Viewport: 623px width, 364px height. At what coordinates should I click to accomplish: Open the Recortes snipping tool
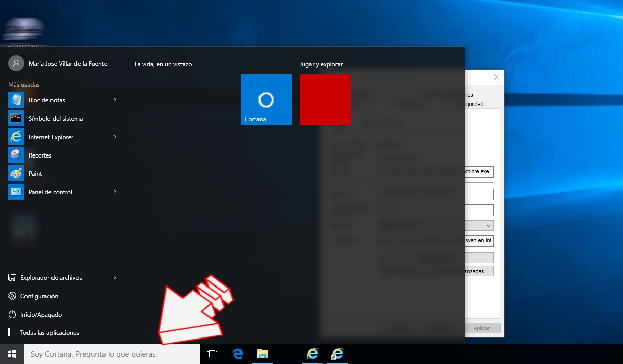[x=63, y=155]
